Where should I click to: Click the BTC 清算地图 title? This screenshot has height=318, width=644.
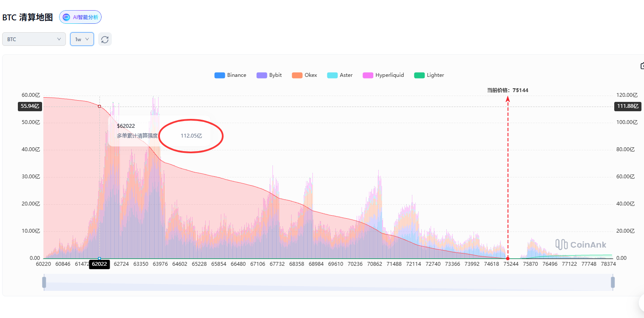pyautogui.click(x=28, y=17)
